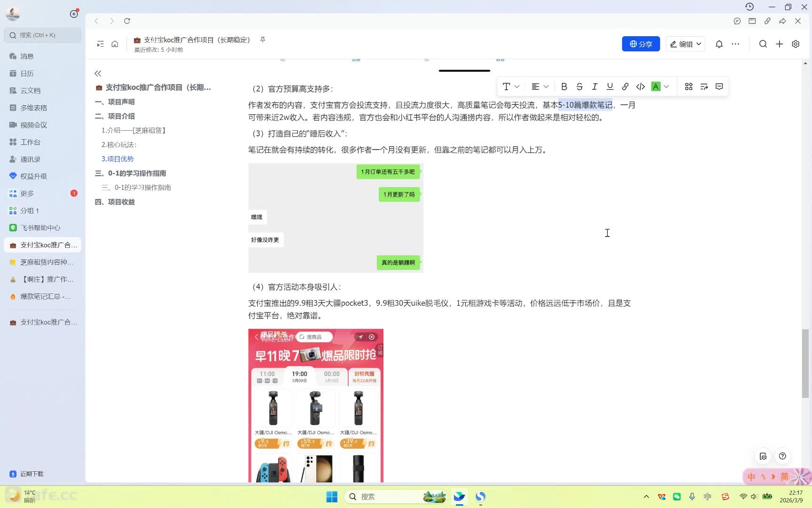Expand the paragraph alignment dropdown

tap(540, 87)
